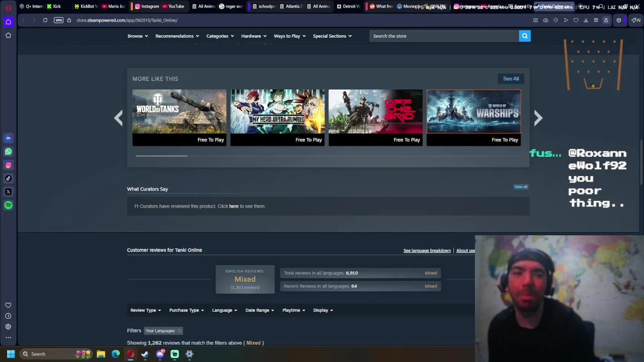Open the Playtime filter dropdown
Viewport: 644px width, 362px height.
coord(293,310)
